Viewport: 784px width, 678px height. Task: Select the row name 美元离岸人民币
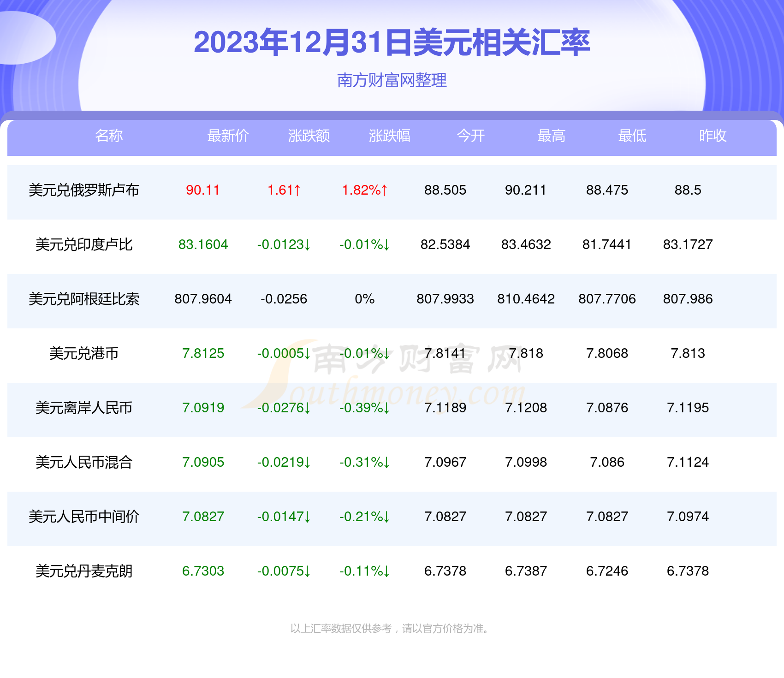pyautogui.click(x=84, y=408)
